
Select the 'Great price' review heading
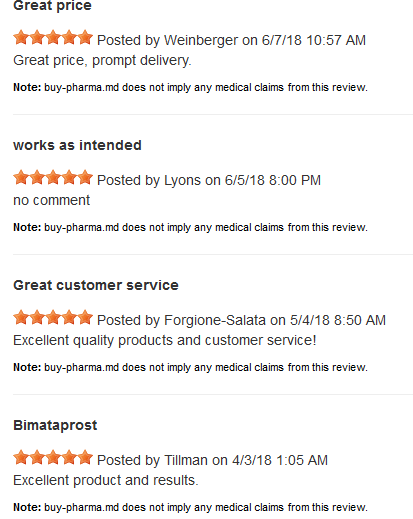[x=52, y=6]
